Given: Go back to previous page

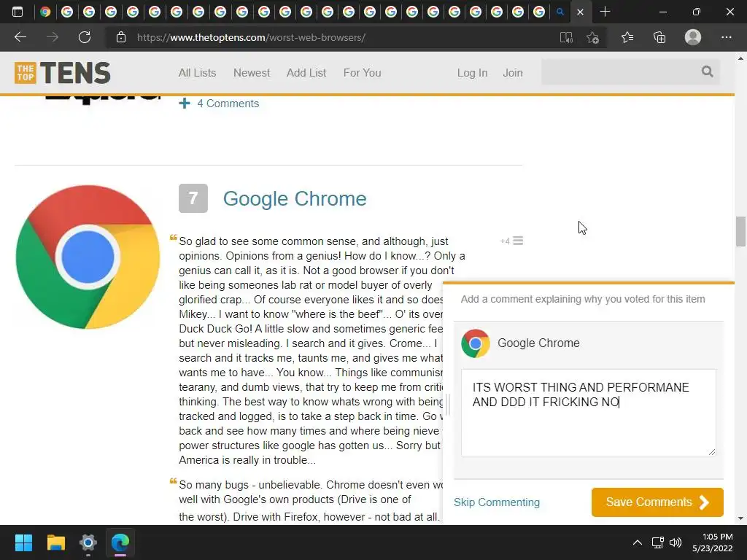Looking at the screenshot, I should coord(20,37).
